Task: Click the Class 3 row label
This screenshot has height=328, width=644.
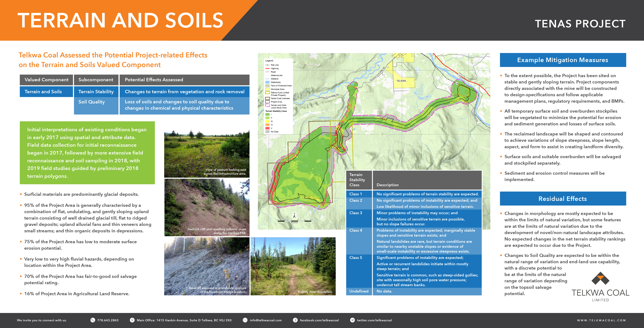Action: 356,213
